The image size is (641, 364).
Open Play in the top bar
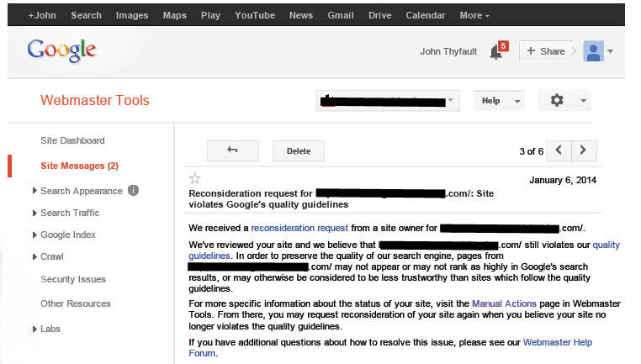coord(210,15)
